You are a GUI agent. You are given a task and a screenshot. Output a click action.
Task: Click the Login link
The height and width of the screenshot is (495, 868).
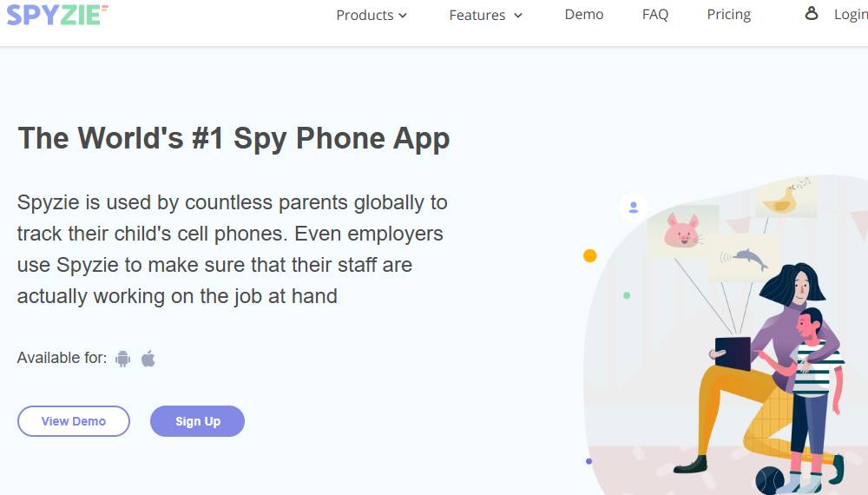click(851, 15)
